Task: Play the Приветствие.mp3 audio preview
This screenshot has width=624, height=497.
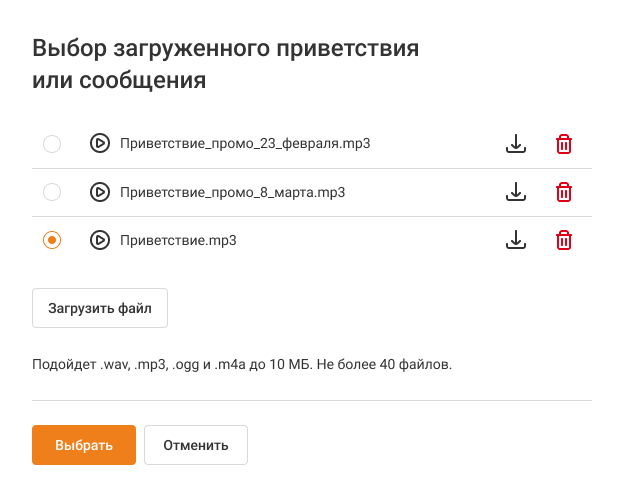Action: click(99, 240)
